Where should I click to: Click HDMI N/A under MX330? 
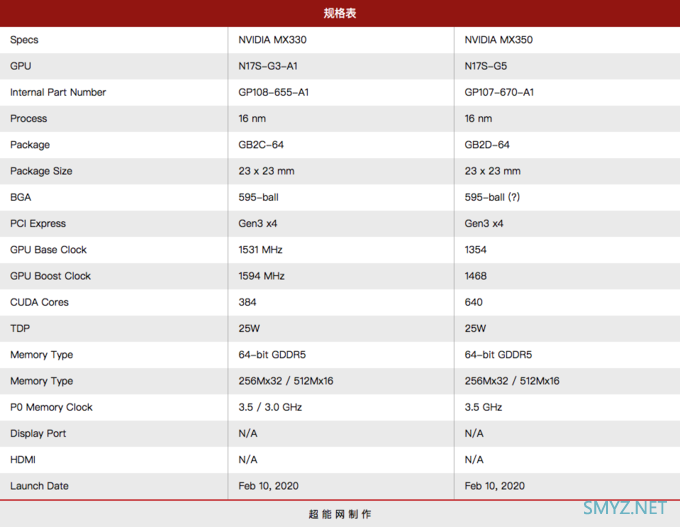248,460
